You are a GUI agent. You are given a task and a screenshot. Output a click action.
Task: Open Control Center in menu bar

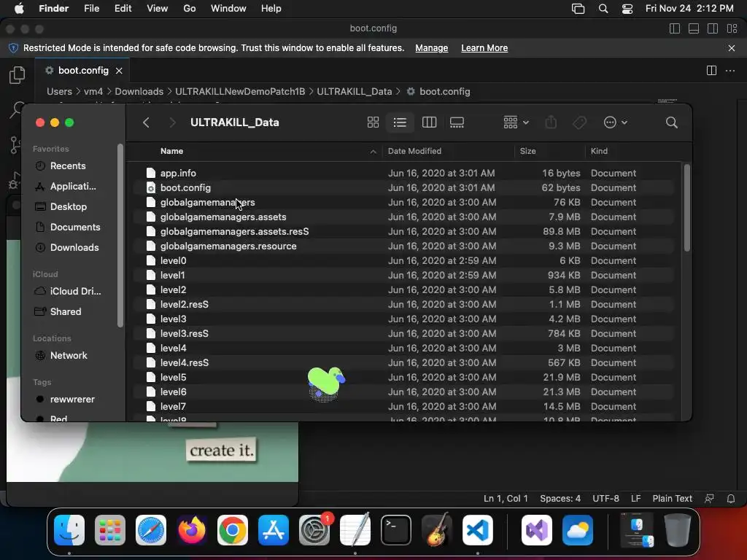627,9
